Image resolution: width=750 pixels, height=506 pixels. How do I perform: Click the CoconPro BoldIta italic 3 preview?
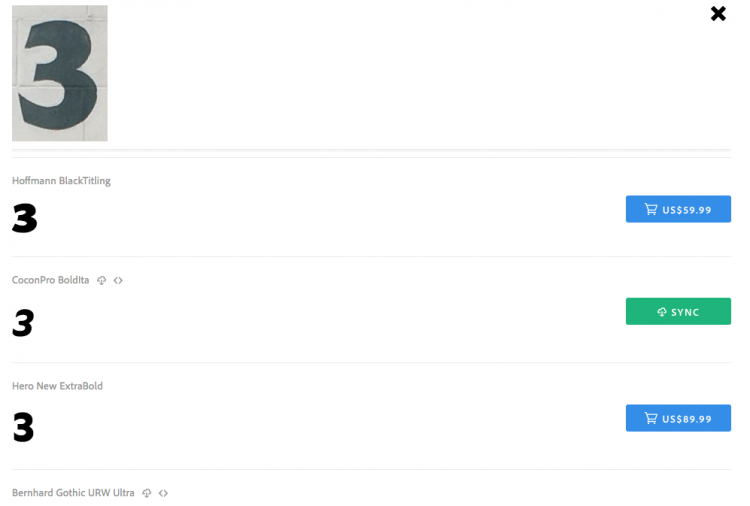point(23,322)
